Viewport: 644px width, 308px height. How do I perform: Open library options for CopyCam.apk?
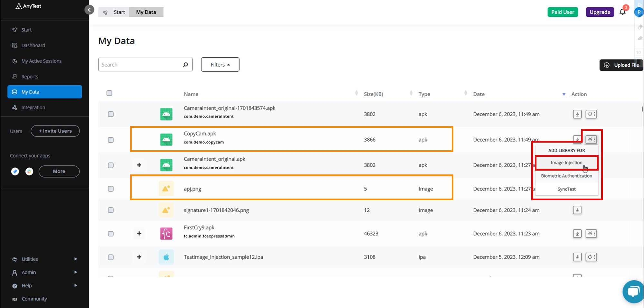[591, 140]
